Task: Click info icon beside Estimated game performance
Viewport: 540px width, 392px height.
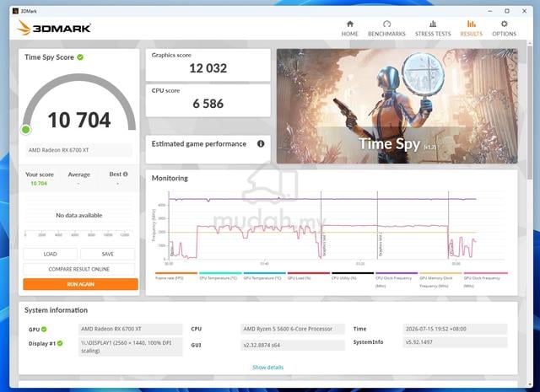Action: click(261, 144)
